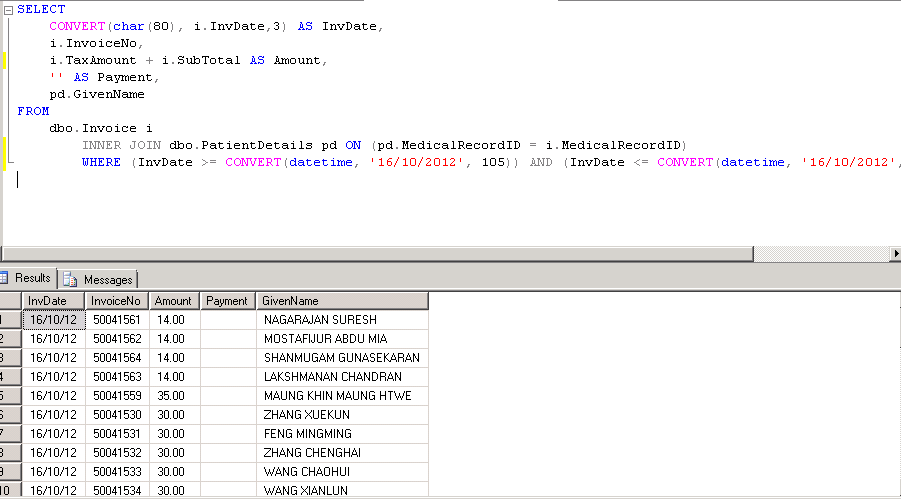Viewport: 901px width, 499px height.
Task: Click the horizontal scrollbar right arrow
Action: coord(895,254)
